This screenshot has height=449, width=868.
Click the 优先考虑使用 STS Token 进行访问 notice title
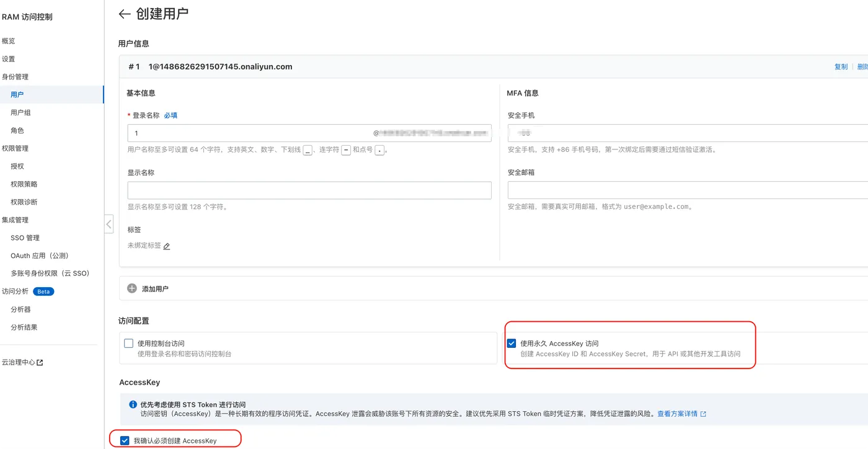193,404
